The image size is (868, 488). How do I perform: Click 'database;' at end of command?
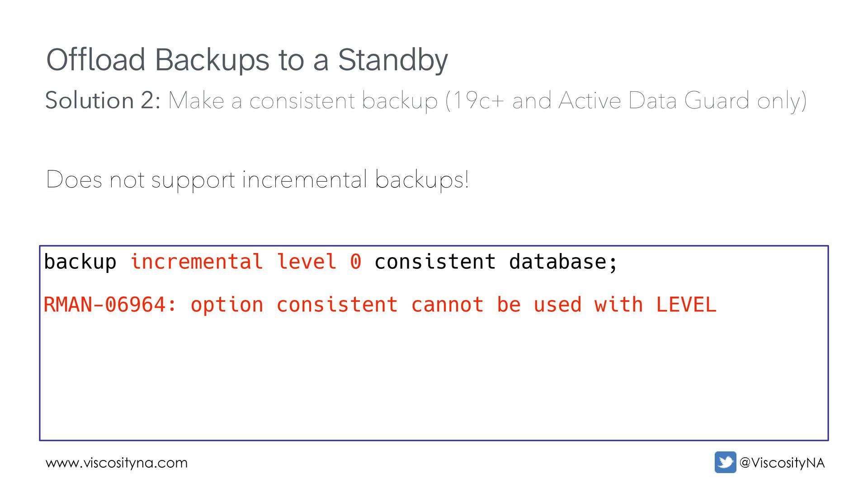[563, 262]
